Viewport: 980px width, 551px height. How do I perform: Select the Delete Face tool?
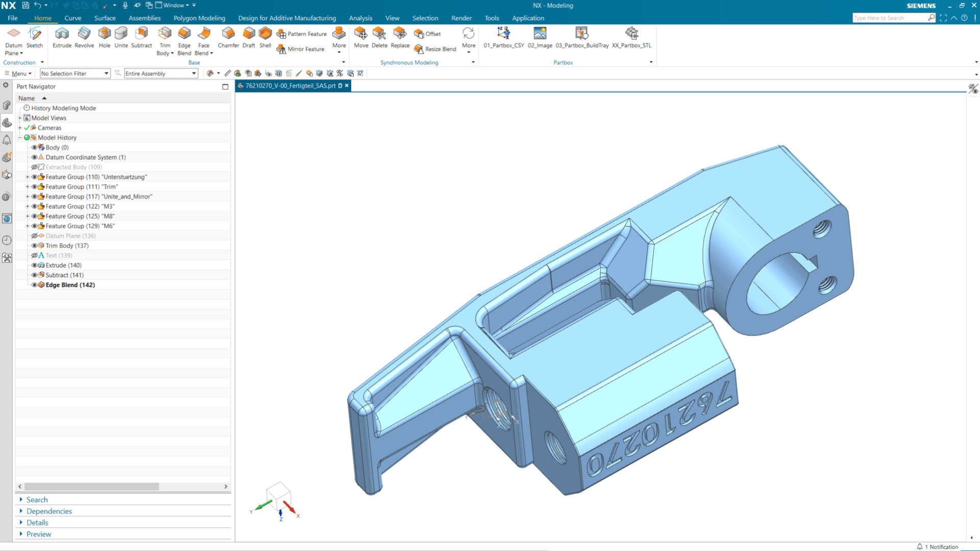(x=379, y=37)
